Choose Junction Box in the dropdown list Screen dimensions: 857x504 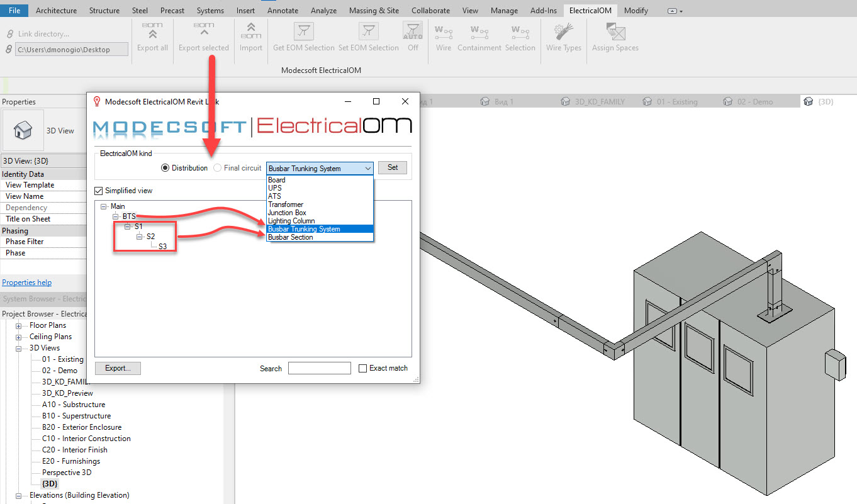click(x=320, y=213)
